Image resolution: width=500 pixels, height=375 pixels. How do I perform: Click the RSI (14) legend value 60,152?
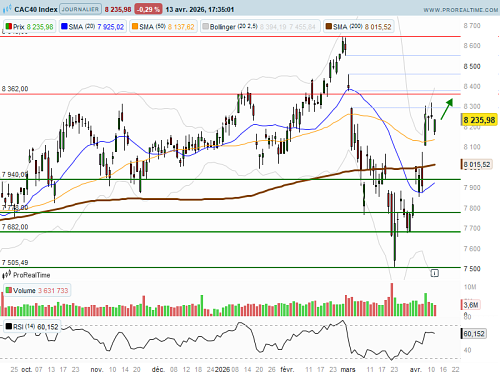pyautogui.click(x=48, y=327)
